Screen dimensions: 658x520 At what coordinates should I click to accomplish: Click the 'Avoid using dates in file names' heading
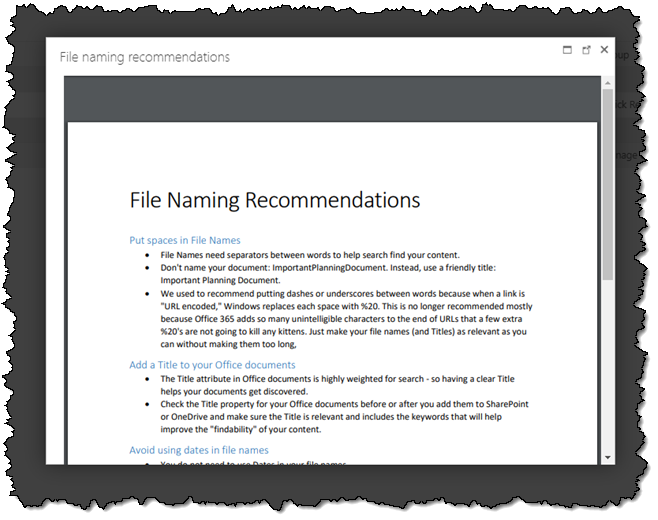(199, 450)
